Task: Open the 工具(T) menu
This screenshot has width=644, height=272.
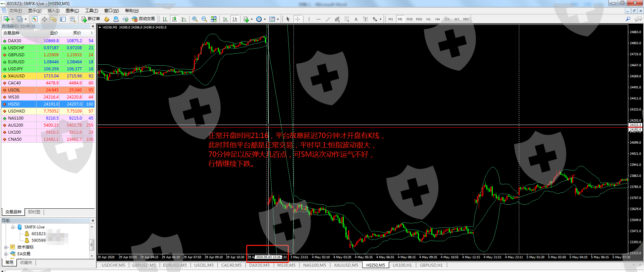Action: click(x=92, y=11)
